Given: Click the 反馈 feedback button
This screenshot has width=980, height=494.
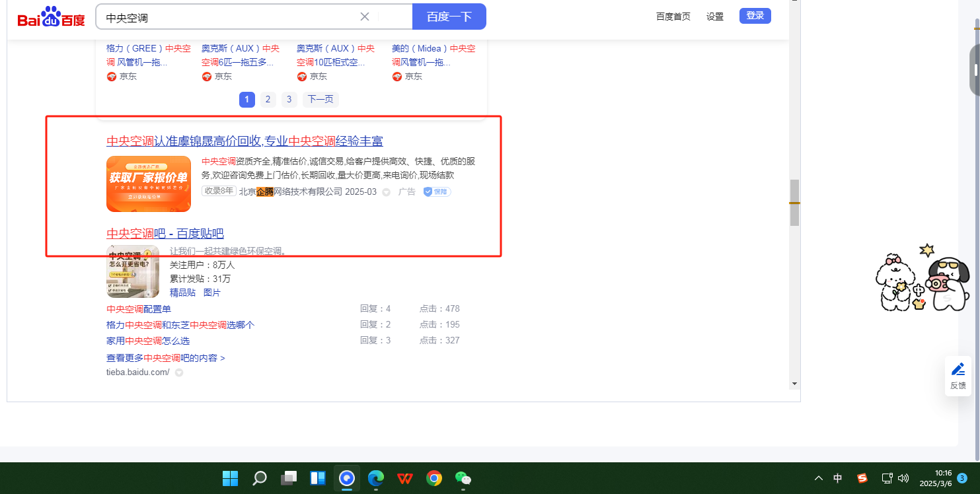Looking at the screenshot, I should point(958,376).
